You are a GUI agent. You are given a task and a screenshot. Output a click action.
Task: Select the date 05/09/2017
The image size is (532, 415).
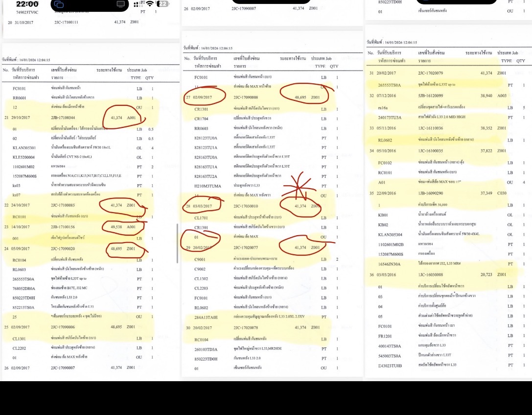(21, 248)
